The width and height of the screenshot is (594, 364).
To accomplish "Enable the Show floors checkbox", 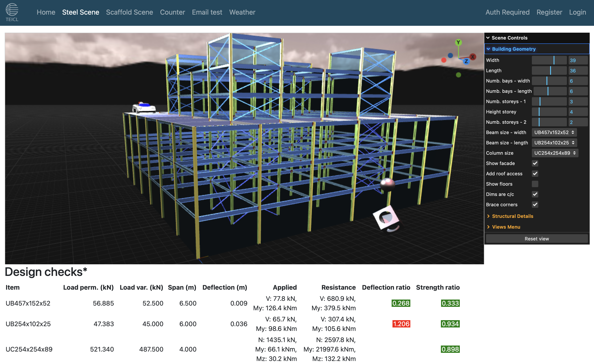I will (x=535, y=184).
